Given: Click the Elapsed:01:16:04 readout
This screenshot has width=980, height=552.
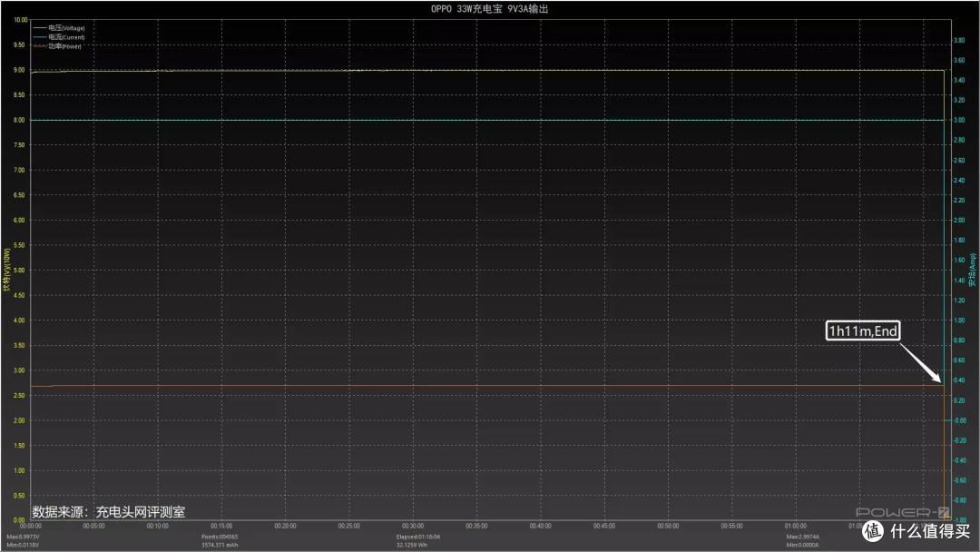Looking at the screenshot, I should point(418,537).
